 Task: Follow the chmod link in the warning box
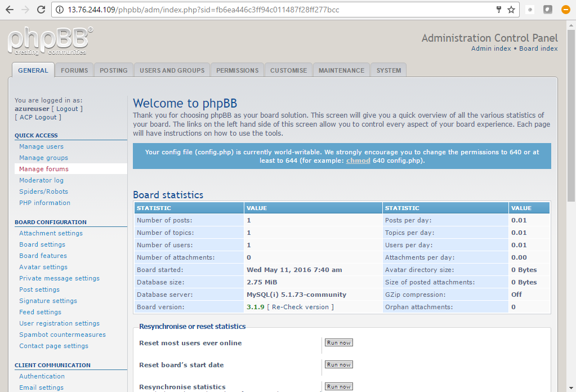(x=358, y=161)
